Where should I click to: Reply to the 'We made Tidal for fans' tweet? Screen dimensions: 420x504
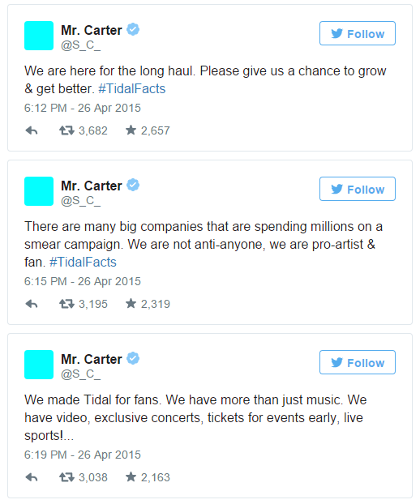tap(32, 477)
